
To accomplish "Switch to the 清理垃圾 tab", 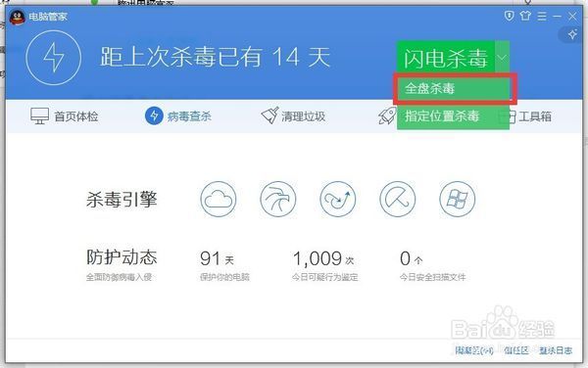I will 293,116.
